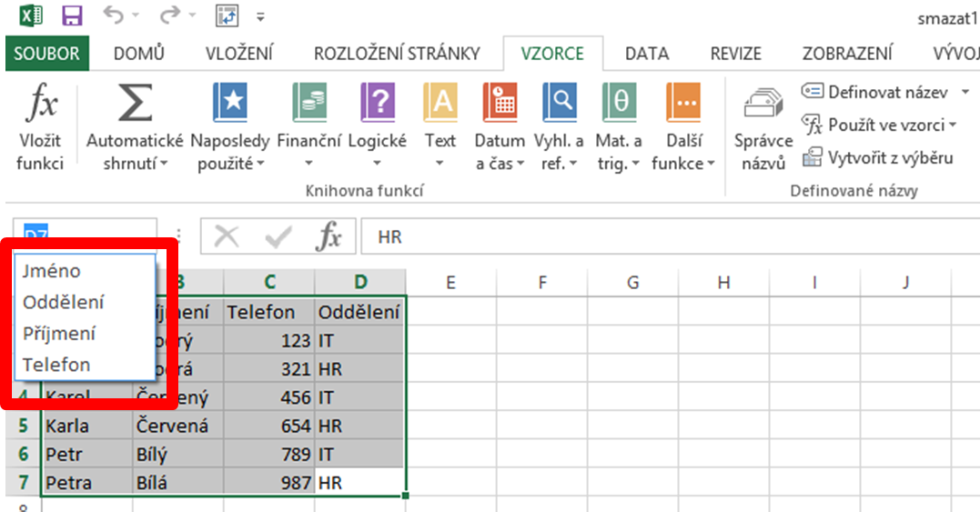Confirm the formula bar entry with checkmark
Viewport: 980px width, 512px height.
278,236
